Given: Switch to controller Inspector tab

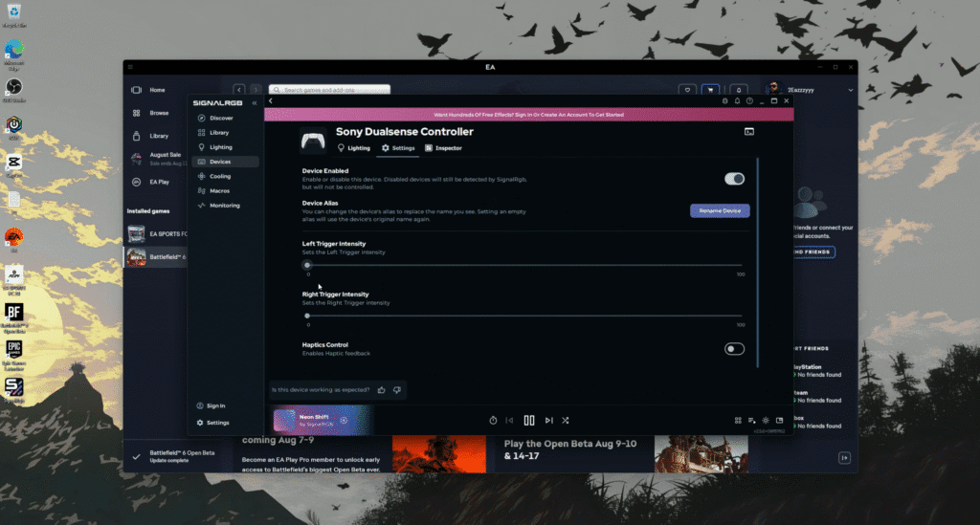Looking at the screenshot, I should tap(443, 148).
